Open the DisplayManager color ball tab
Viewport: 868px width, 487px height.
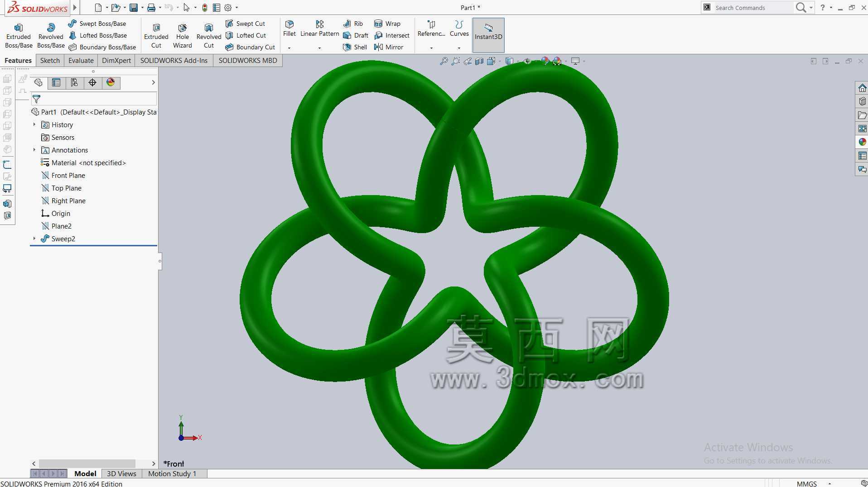111,82
